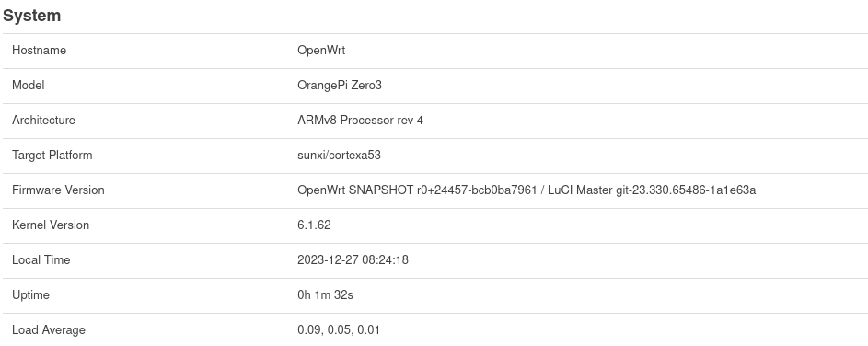868x346 pixels.
Task: Click the OrangePi Zero3 model value
Action: pyautogui.click(x=340, y=86)
